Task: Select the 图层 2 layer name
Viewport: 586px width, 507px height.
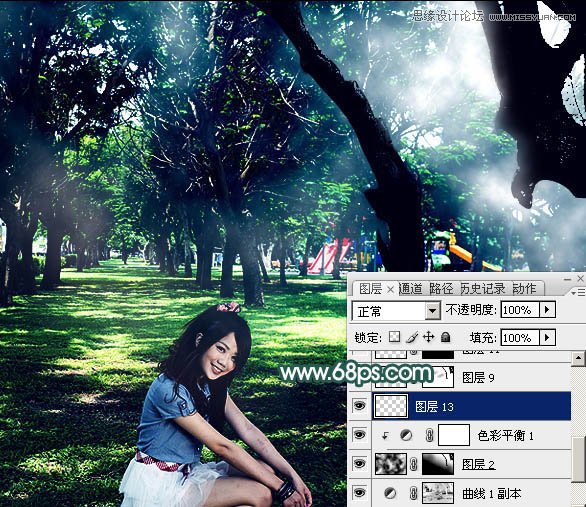Action: click(478, 464)
